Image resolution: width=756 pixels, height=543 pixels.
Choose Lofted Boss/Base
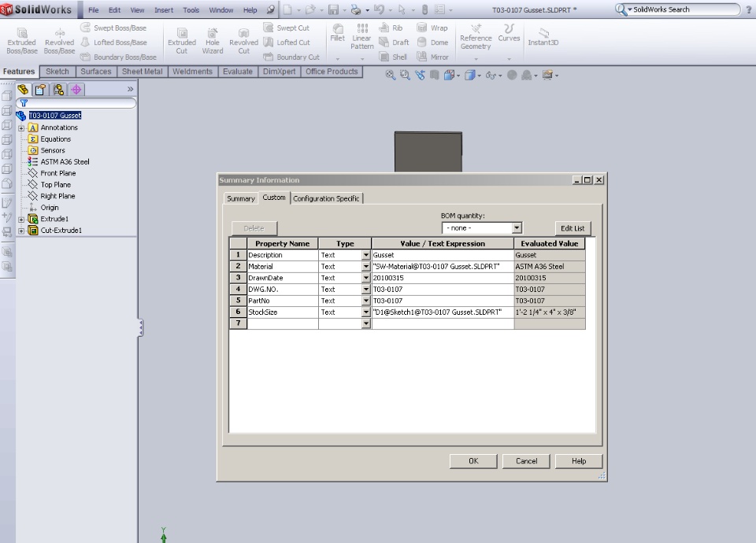tap(113, 42)
